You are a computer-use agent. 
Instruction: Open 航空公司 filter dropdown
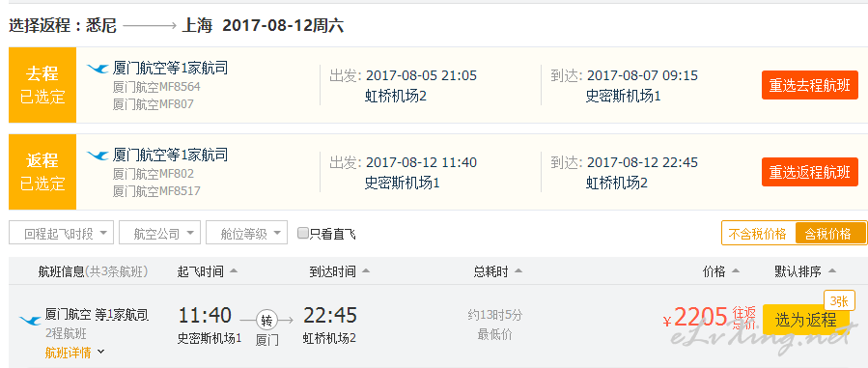pos(159,233)
